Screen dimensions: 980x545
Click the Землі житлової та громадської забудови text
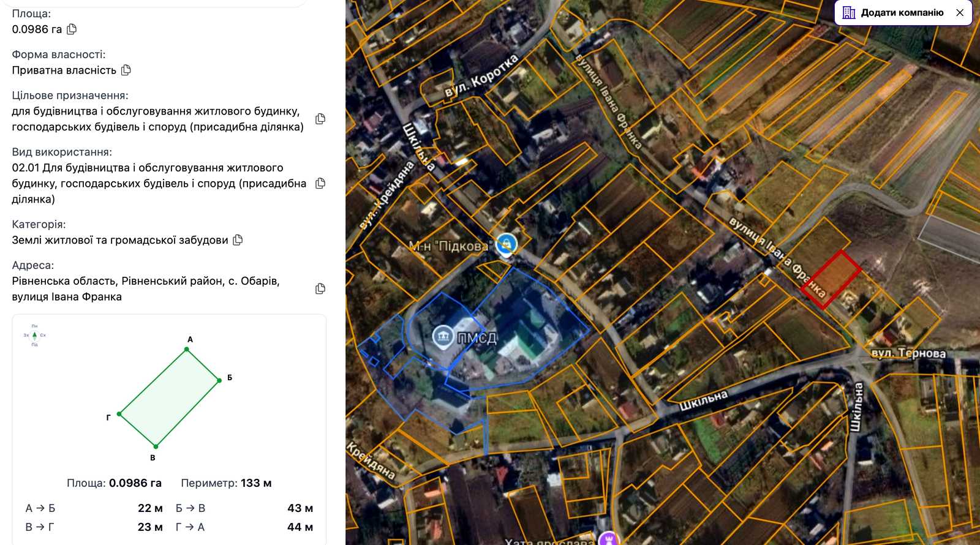coord(120,240)
